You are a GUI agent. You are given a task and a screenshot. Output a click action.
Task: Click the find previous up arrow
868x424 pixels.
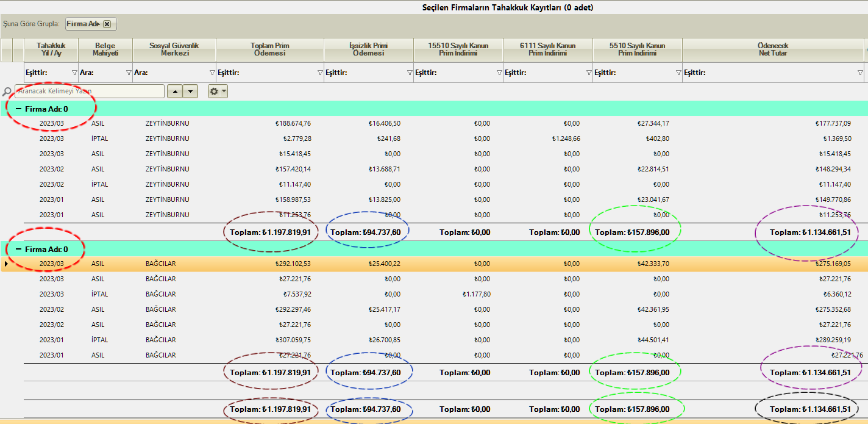[x=175, y=92]
